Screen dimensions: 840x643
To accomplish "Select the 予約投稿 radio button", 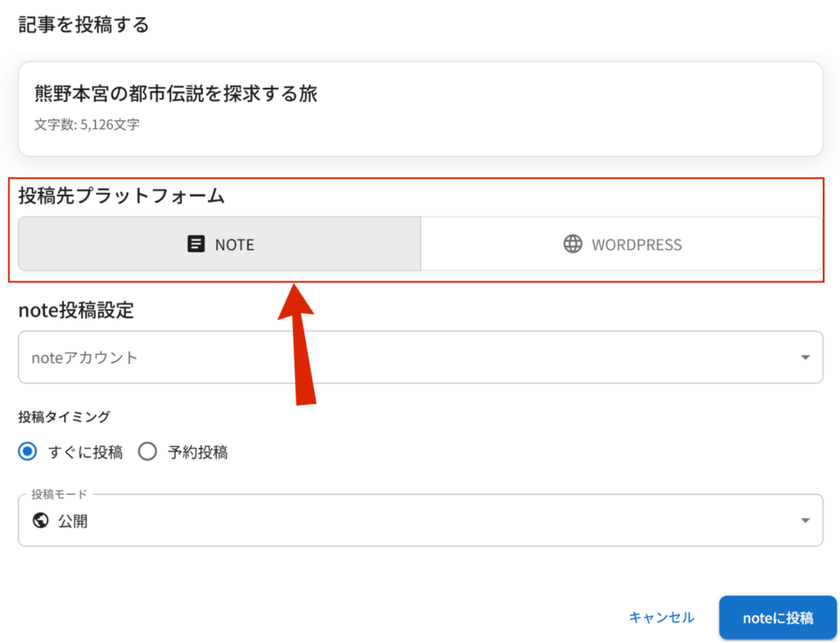I will point(148,452).
